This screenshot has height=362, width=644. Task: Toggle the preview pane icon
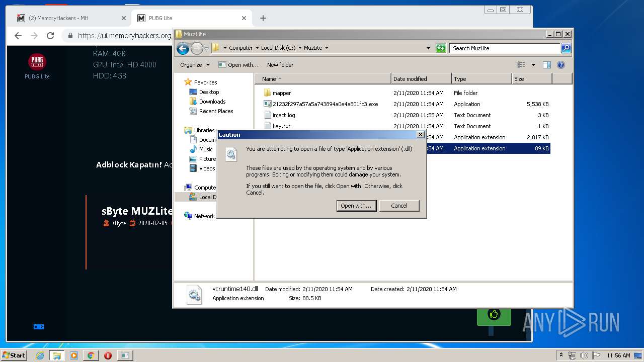547,65
